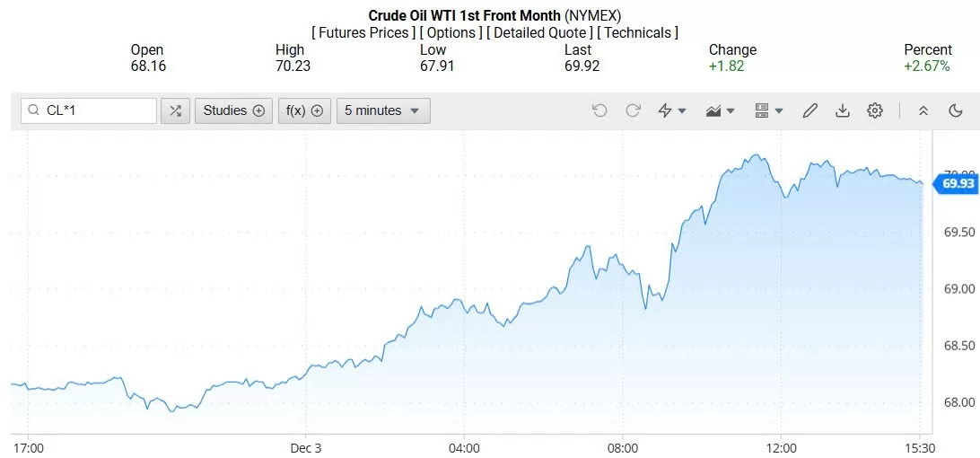
Task: Click the f(x) expressions button
Action: pos(305,110)
